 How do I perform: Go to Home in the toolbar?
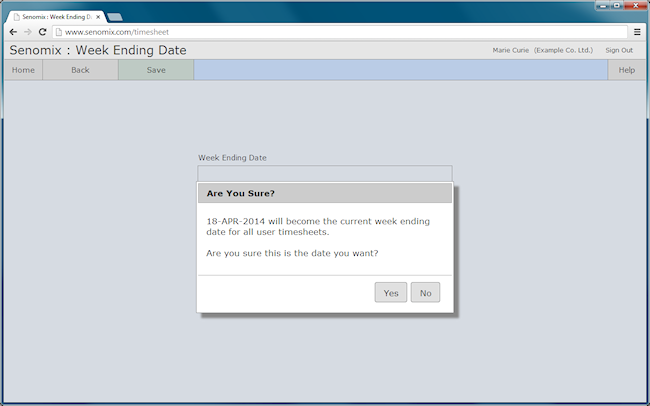tap(23, 70)
